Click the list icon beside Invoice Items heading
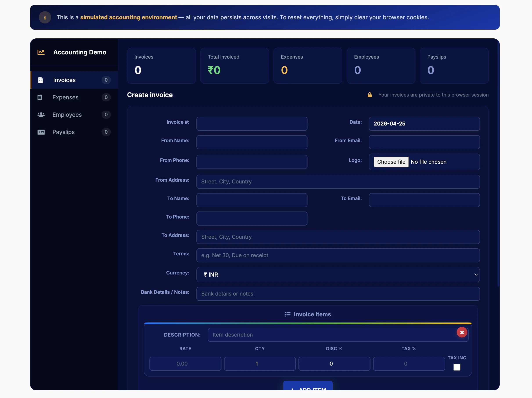 288,314
